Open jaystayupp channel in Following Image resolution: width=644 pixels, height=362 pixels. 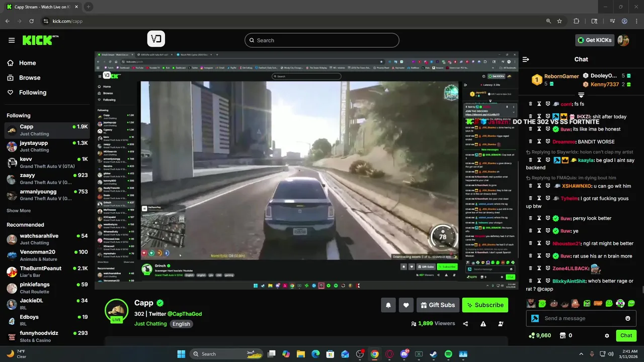[47, 146]
